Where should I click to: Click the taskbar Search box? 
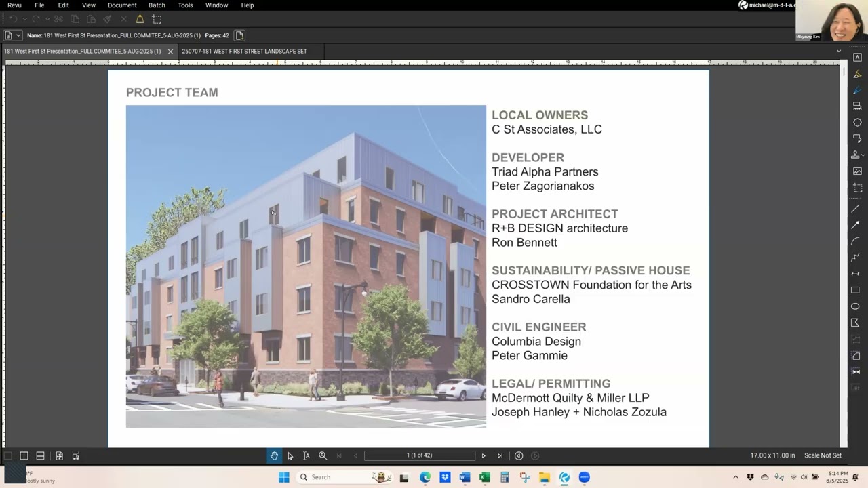(x=344, y=477)
